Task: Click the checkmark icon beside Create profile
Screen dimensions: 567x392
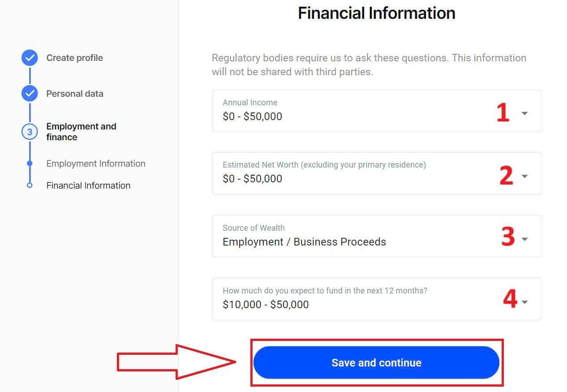Action: pyautogui.click(x=29, y=57)
